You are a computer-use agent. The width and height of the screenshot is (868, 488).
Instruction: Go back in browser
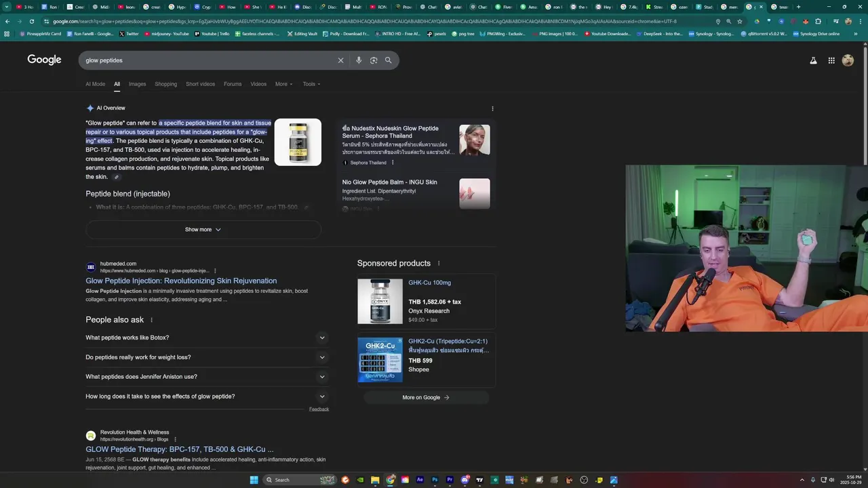[x=7, y=21]
